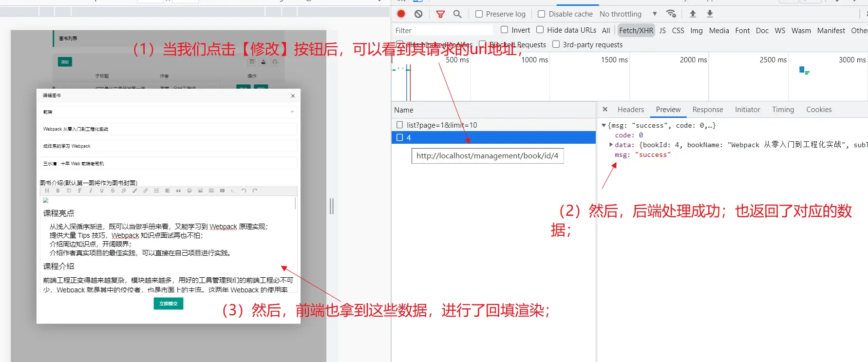Toggle the network filter funnel icon
This screenshot has height=362, width=868.
tap(440, 14)
